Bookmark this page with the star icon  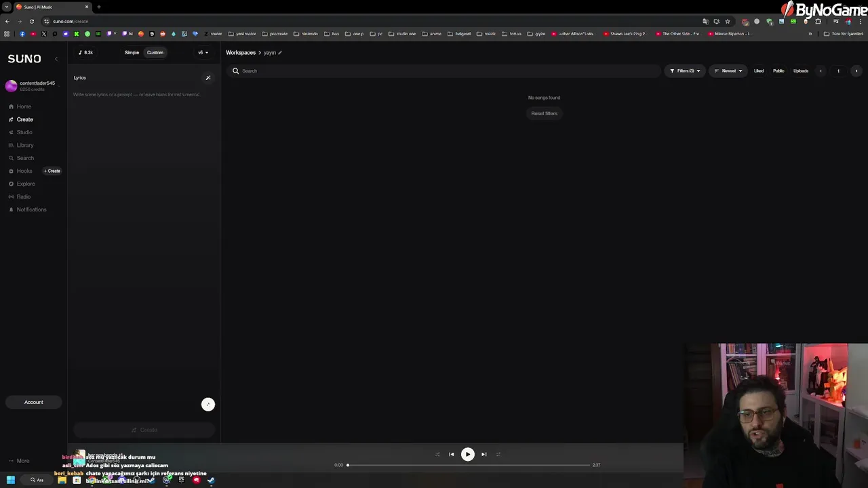728,21
